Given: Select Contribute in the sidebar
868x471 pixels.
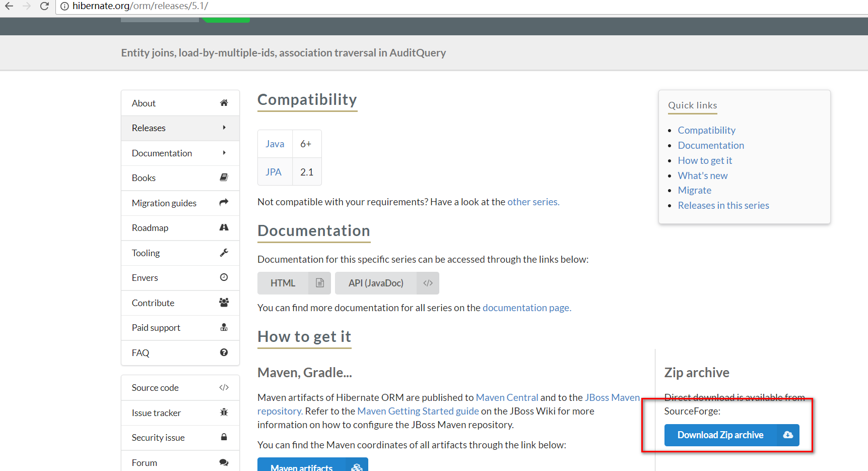Looking at the screenshot, I should click(180, 303).
